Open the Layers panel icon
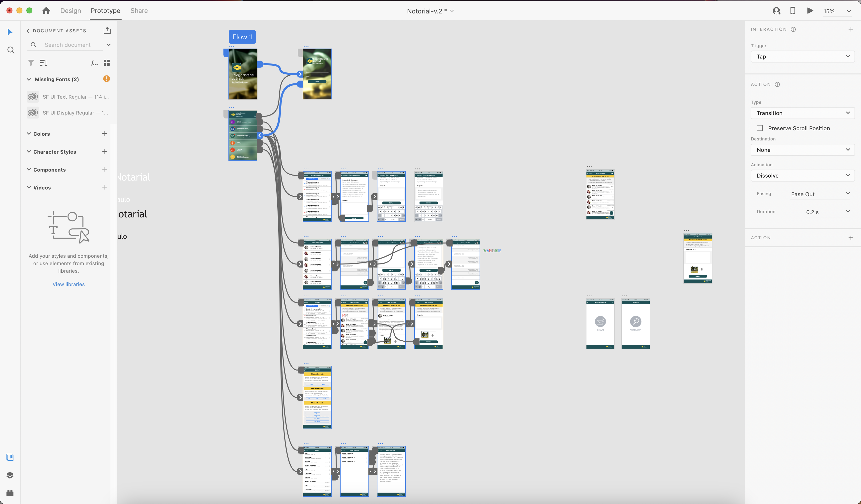Image resolution: width=861 pixels, height=504 pixels. coord(10,475)
